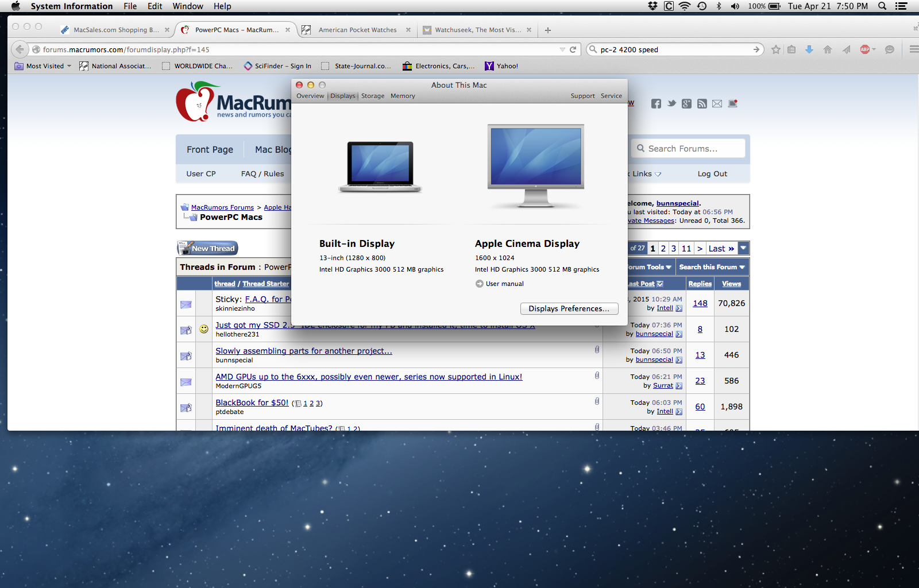Open the Dropbox menu bar icon
Image resolution: width=919 pixels, height=588 pixels.
(652, 6)
